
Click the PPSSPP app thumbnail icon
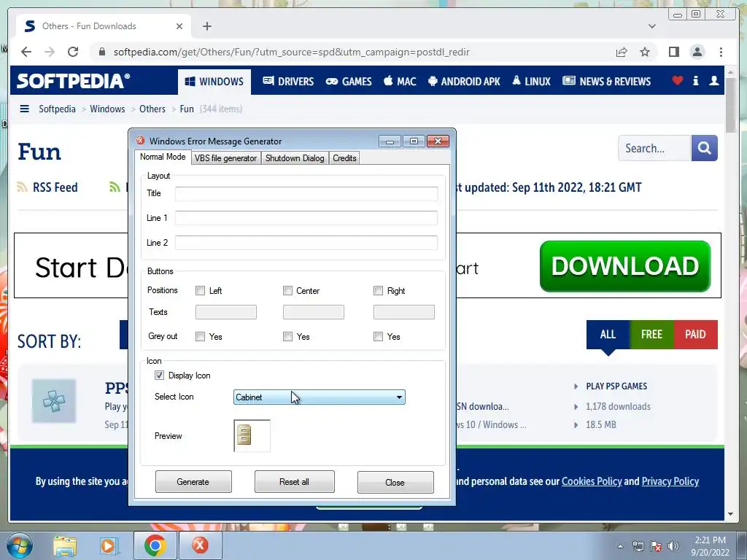(54, 401)
